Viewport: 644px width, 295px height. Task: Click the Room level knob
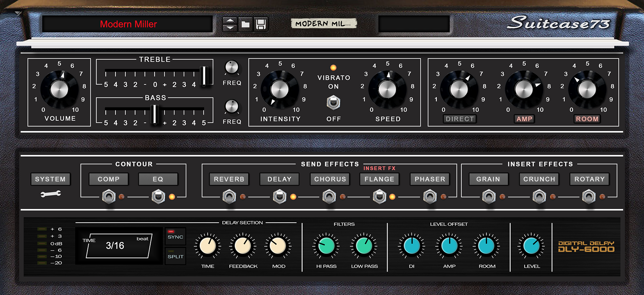pyautogui.click(x=587, y=89)
